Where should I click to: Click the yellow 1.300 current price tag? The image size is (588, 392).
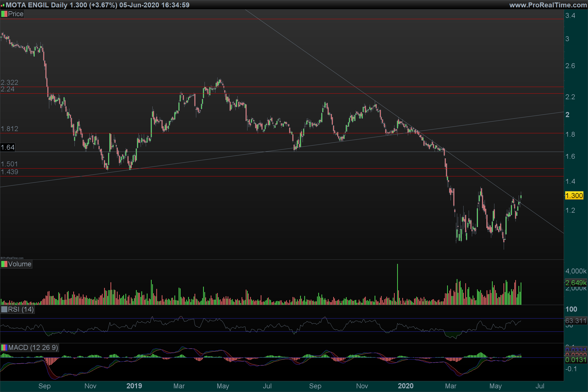click(574, 196)
